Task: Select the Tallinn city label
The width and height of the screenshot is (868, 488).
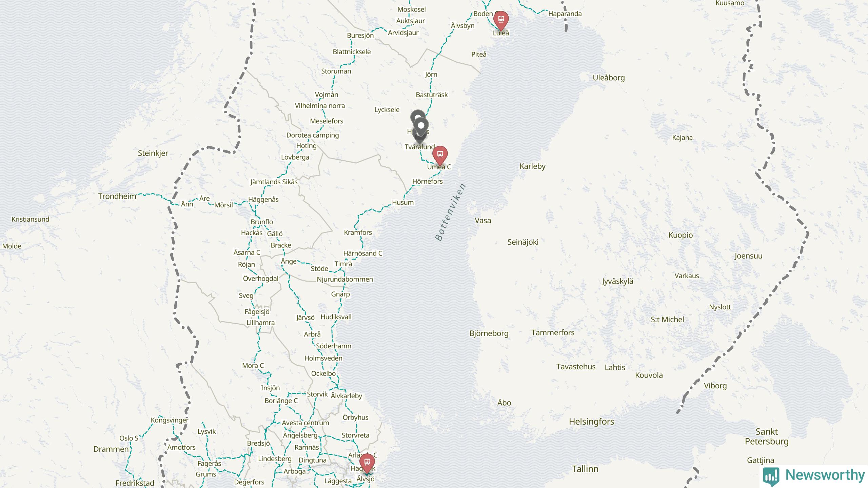Action: pos(585,469)
